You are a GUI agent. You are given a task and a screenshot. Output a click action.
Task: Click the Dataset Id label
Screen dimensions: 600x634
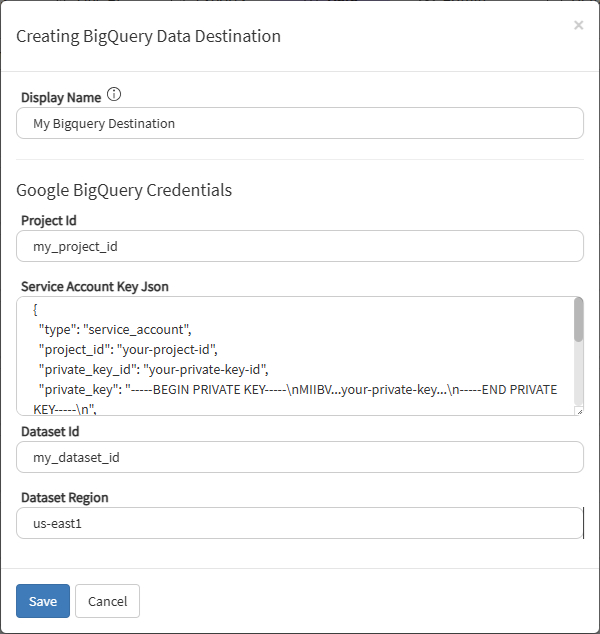[50, 431]
